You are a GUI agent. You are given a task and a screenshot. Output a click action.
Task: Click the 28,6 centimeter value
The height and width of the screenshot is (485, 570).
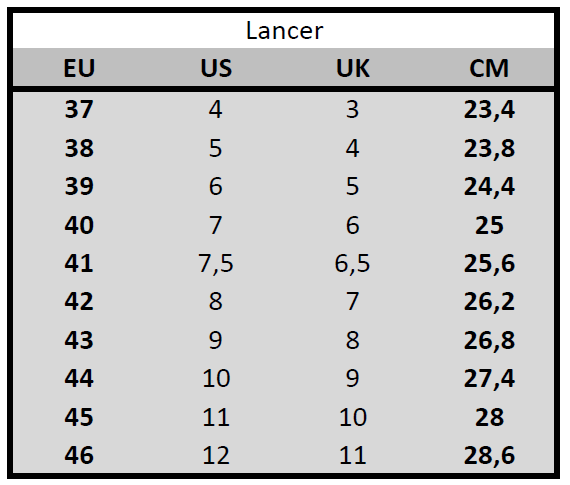pyautogui.click(x=489, y=456)
